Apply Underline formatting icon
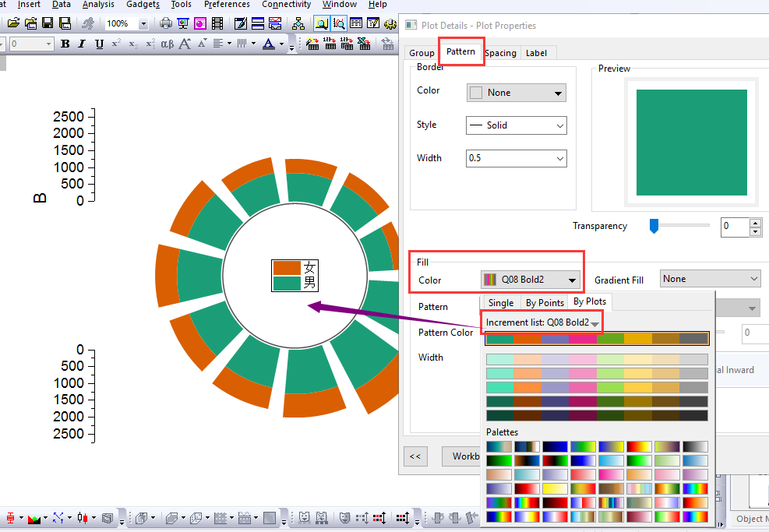Screen dimensions: 769x532 click(x=99, y=44)
